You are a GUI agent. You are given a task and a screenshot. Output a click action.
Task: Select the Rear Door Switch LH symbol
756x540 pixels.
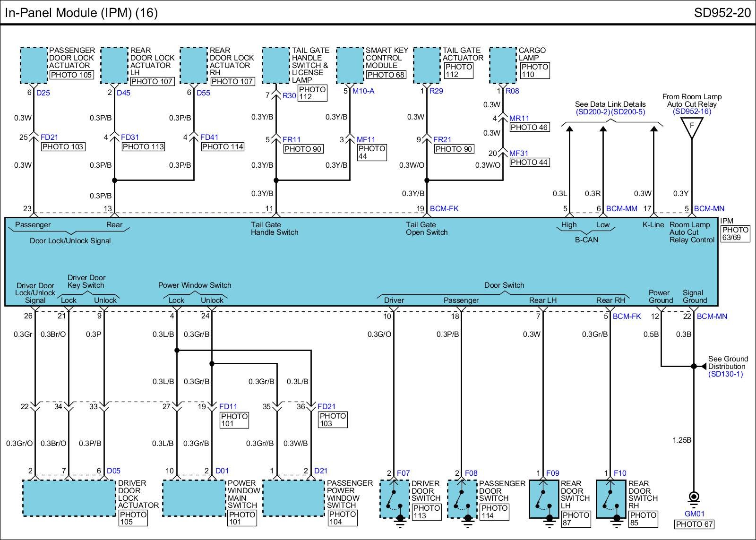[x=543, y=499]
